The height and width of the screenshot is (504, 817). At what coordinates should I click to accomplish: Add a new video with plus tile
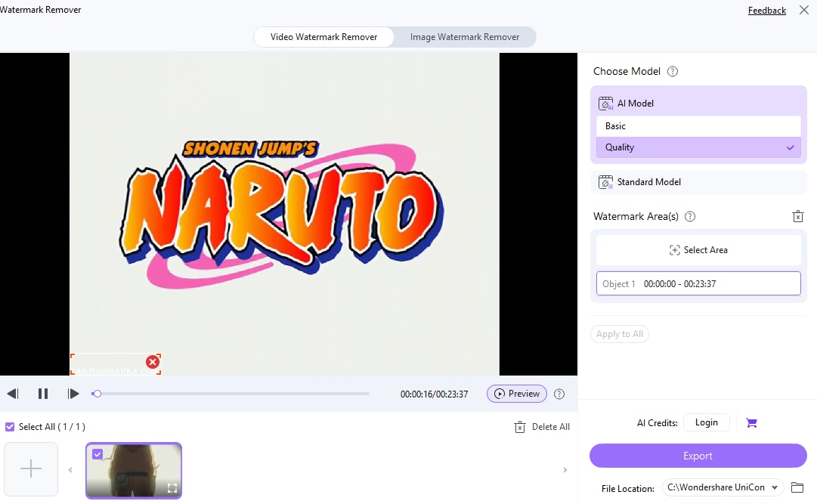tap(31, 468)
